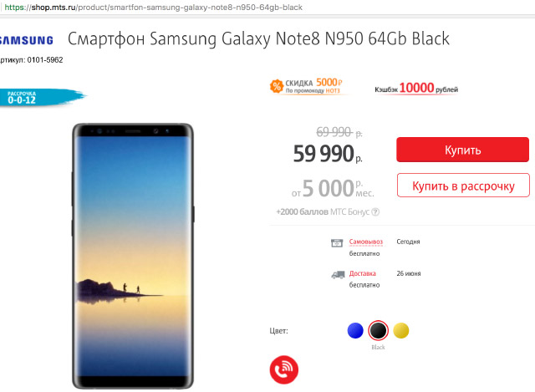Click the MTS Bonus question mark icon
The height and width of the screenshot is (392, 535).
point(375,211)
